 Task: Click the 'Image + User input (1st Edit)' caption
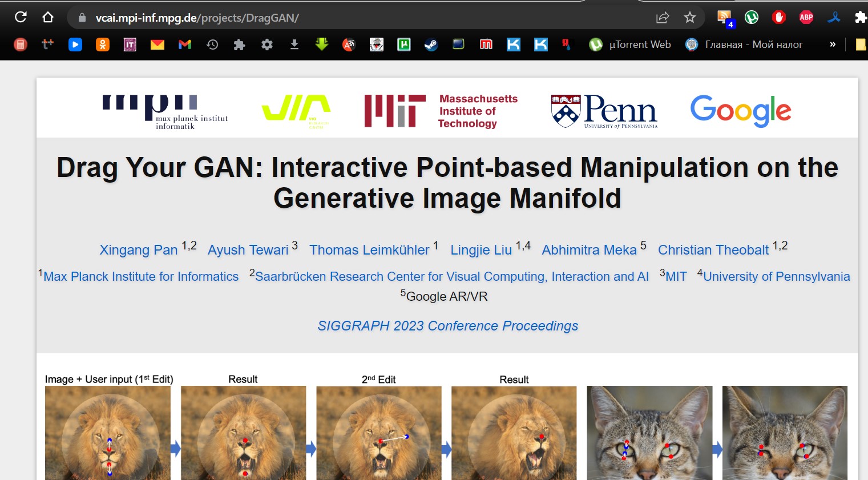(x=109, y=379)
